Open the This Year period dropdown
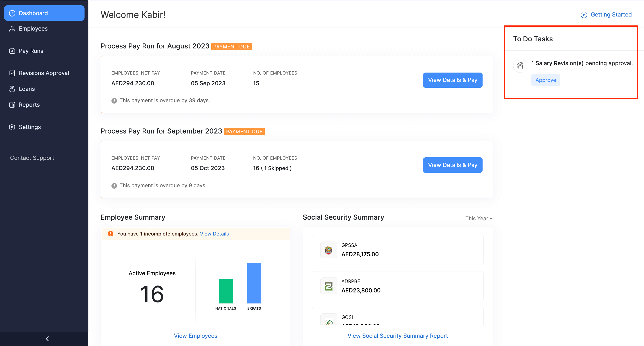The width and height of the screenshot is (644, 346). pyautogui.click(x=479, y=219)
